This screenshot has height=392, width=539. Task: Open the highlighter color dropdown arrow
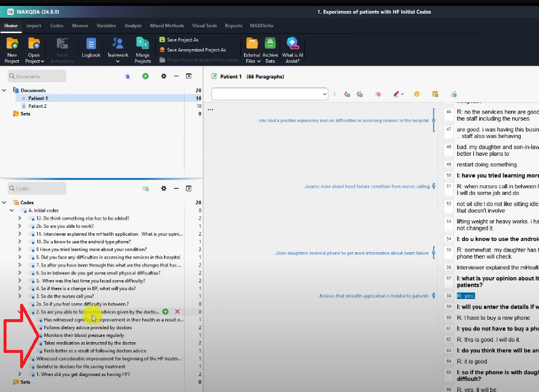click(402, 94)
